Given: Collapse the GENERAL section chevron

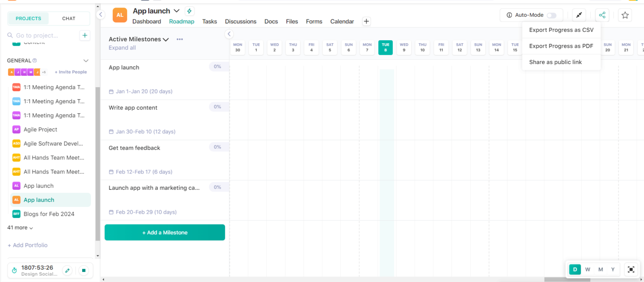Looking at the screenshot, I should 86,60.
